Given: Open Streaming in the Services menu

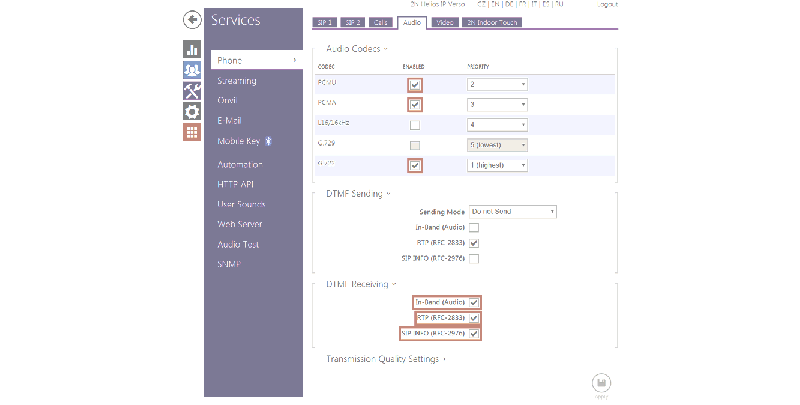Looking at the screenshot, I should coord(237,81).
